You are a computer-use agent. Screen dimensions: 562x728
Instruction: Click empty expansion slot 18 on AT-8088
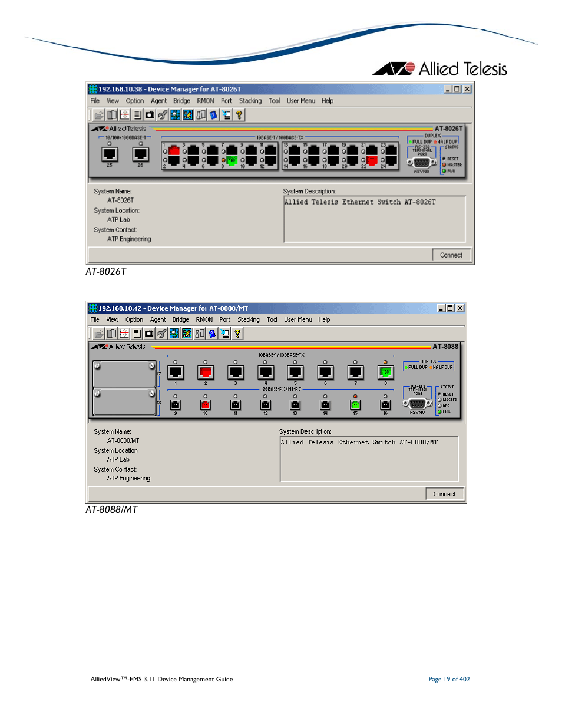(124, 402)
